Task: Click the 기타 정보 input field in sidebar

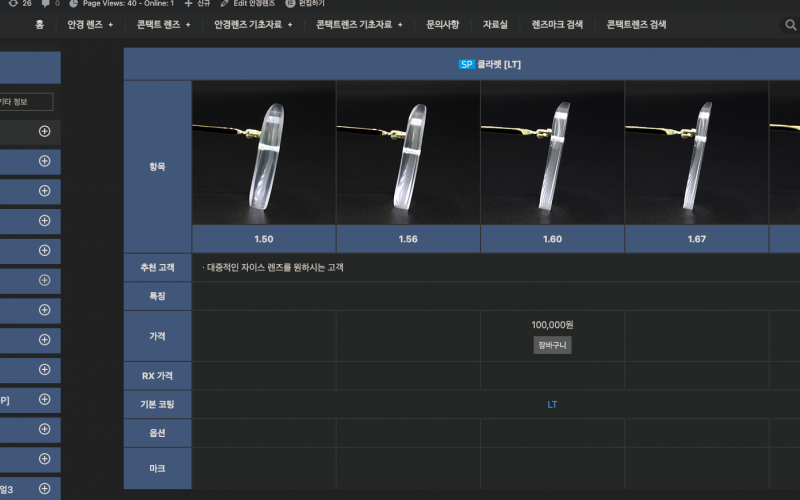Action: pos(26,101)
